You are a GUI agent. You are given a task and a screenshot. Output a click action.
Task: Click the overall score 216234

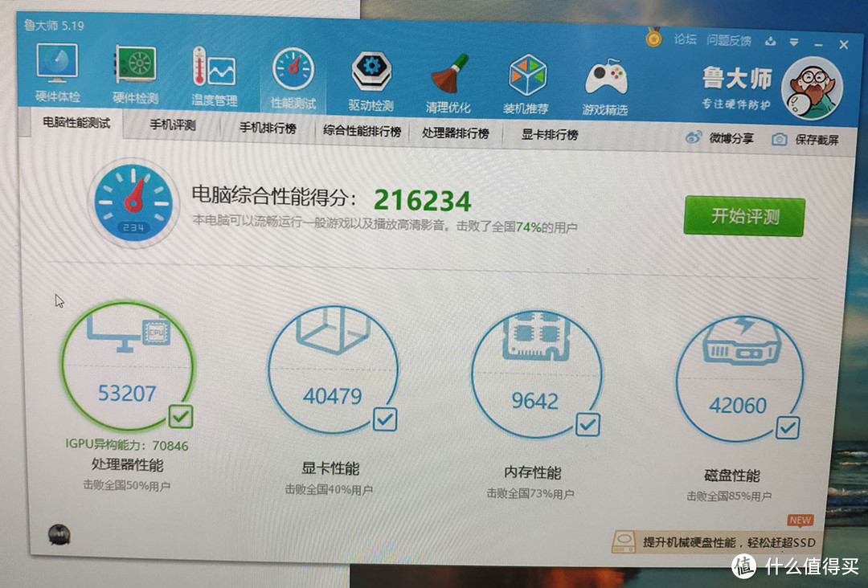(423, 200)
